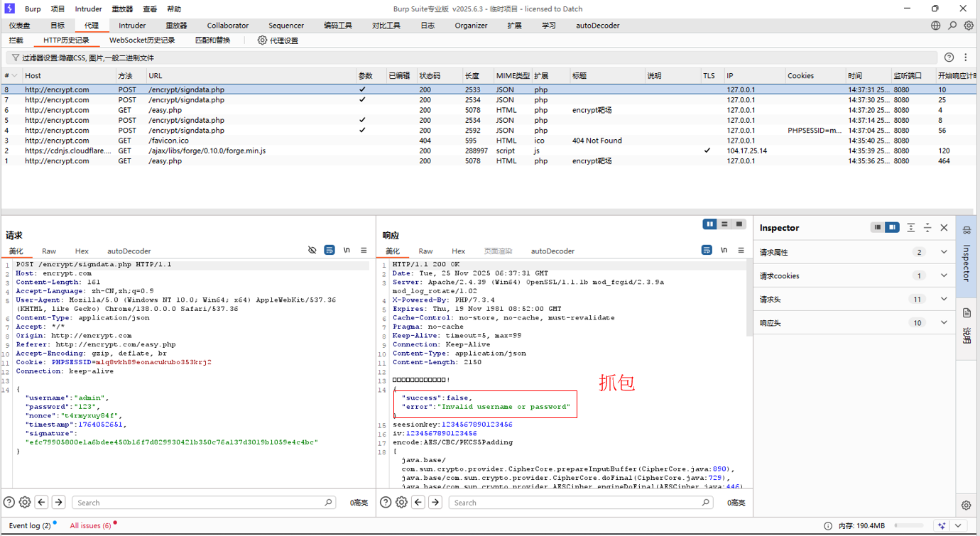Viewport: 980px width, 536px height.
Task: Switch Inspector to left-docked layout
Action: point(878,228)
